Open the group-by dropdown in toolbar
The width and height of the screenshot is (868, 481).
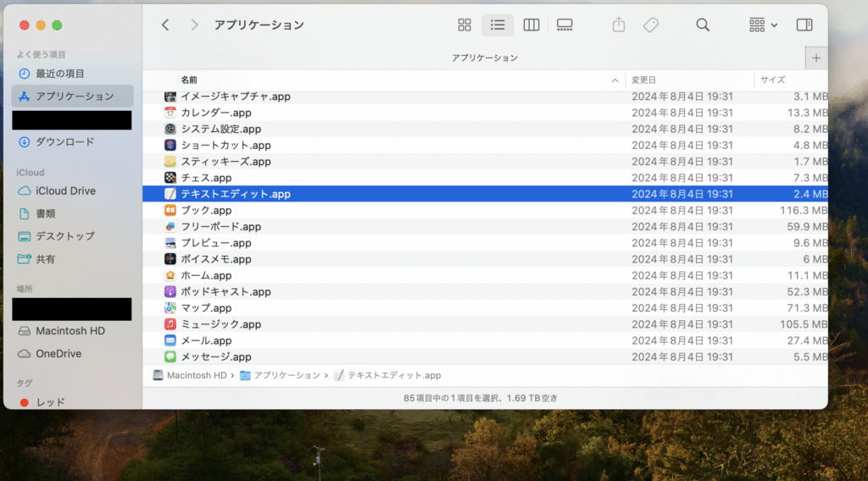click(x=763, y=25)
